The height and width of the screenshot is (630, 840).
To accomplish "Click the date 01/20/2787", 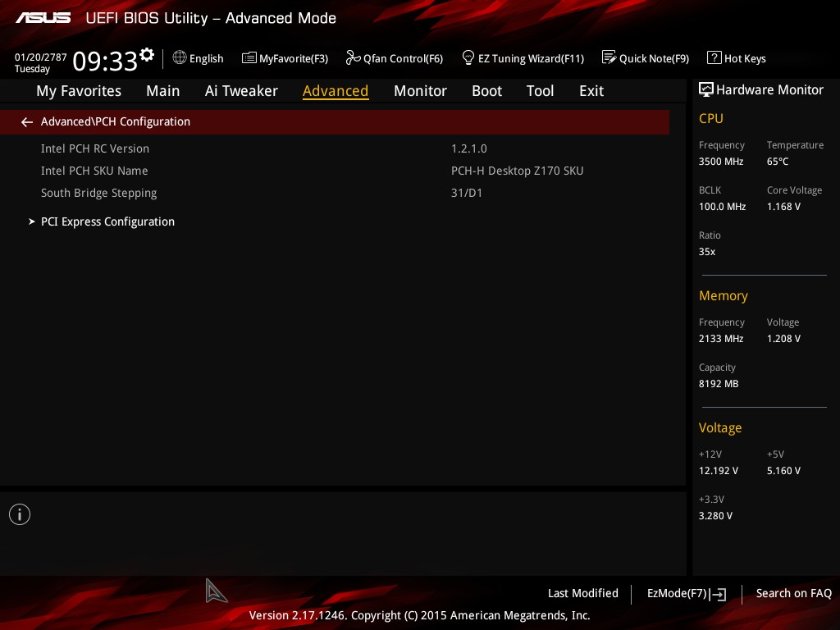I will click(41, 57).
